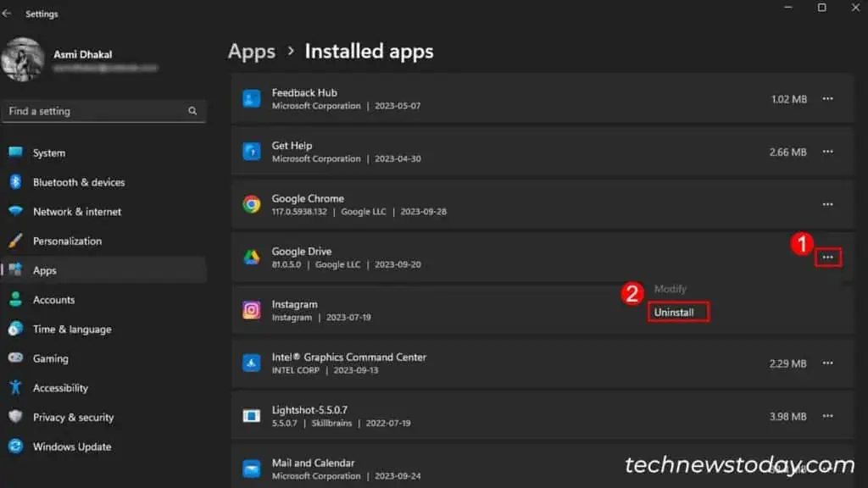This screenshot has width=868, height=488.
Task: Click the Instagram app name
Action: tap(294, 304)
